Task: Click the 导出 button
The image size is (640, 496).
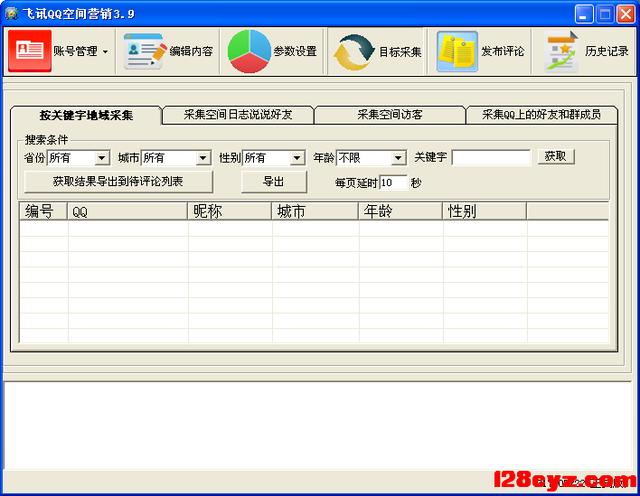Action: click(x=273, y=182)
